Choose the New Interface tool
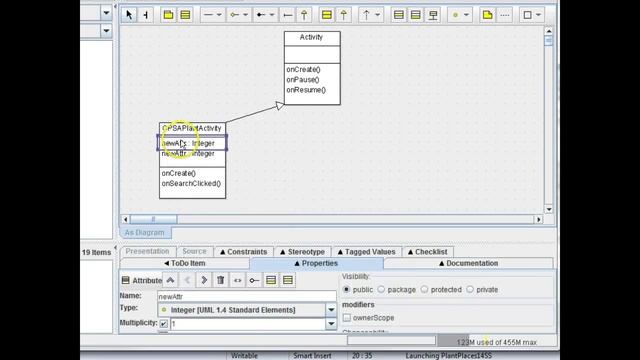This screenshot has height=360, width=640. [327, 15]
